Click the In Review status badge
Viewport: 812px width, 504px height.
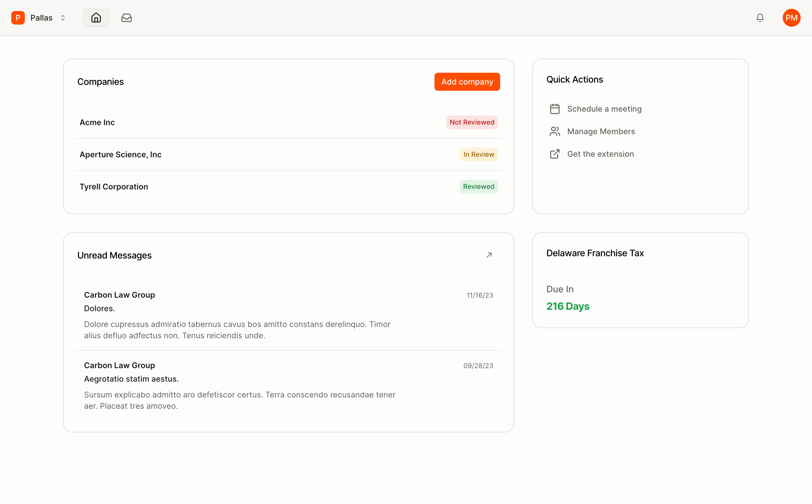(x=479, y=154)
